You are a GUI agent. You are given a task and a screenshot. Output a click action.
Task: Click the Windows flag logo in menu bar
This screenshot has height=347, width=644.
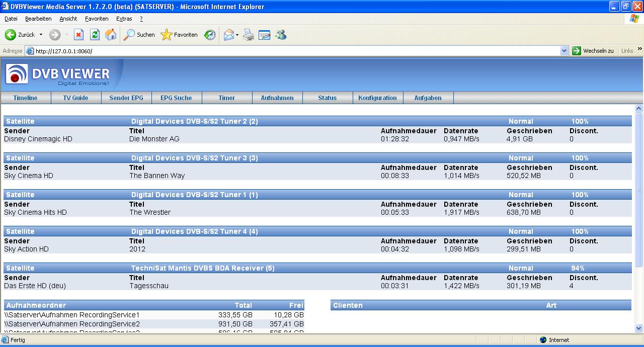pos(634,19)
